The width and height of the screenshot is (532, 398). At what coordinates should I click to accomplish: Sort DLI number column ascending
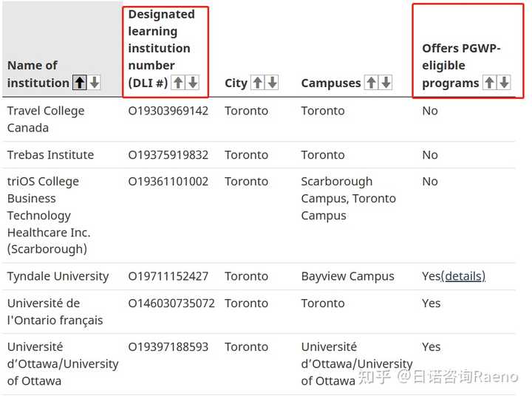point(178,83)
